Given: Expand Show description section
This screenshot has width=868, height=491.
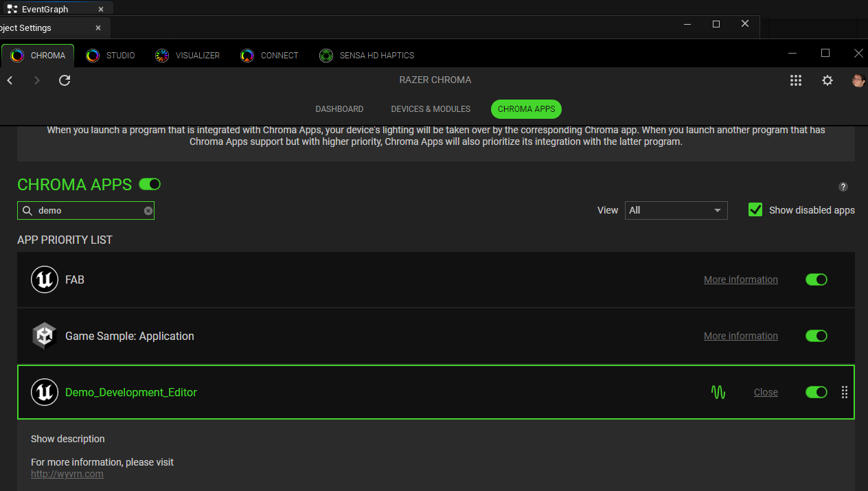Looking at the screenshot, I should [x=68, y=439].
